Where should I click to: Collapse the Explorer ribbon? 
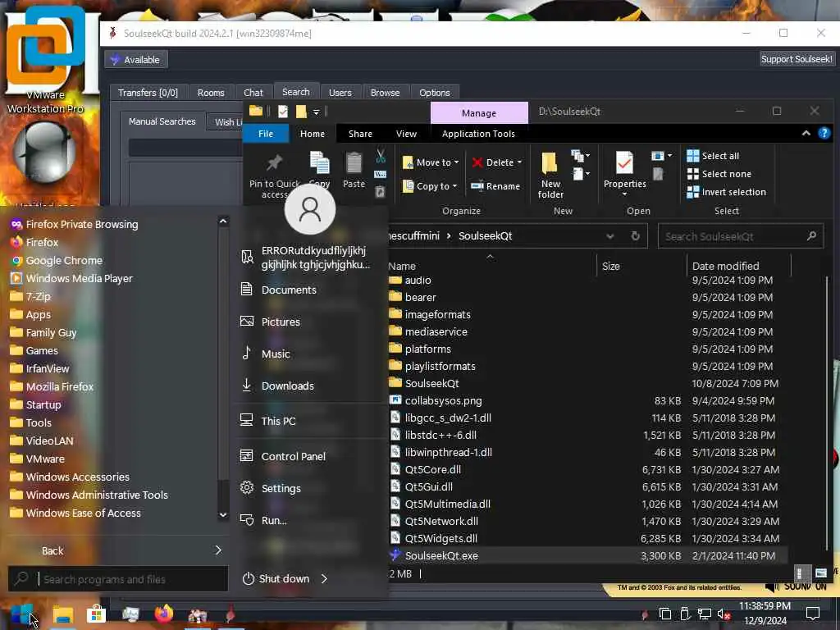click(x=806, y=134)
